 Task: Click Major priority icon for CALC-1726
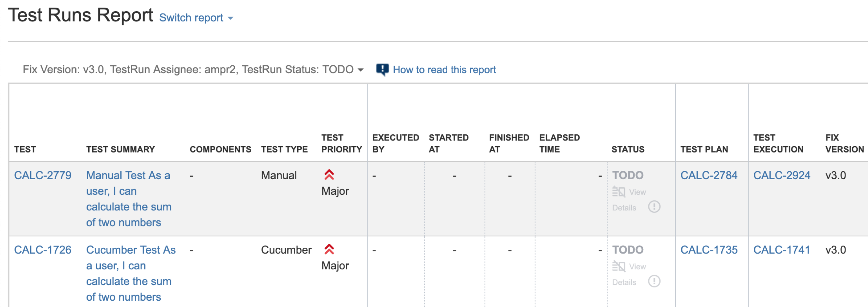(x=329, y=249)
